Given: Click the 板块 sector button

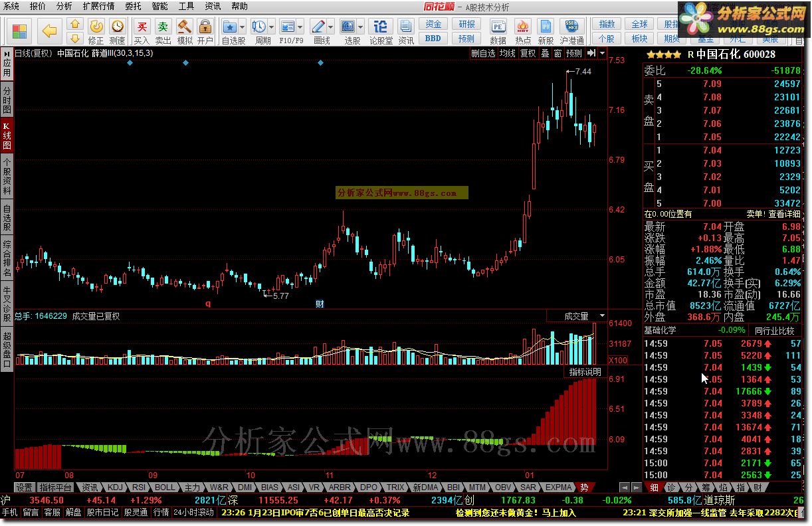Looking at the screenshot, I should [639, 39].
